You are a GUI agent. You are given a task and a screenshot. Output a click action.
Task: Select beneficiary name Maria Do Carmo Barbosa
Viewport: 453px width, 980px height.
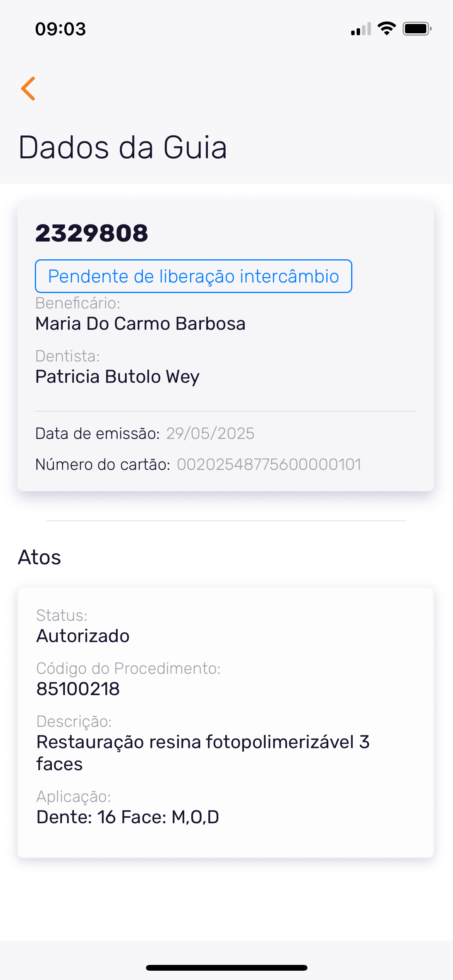140,324
